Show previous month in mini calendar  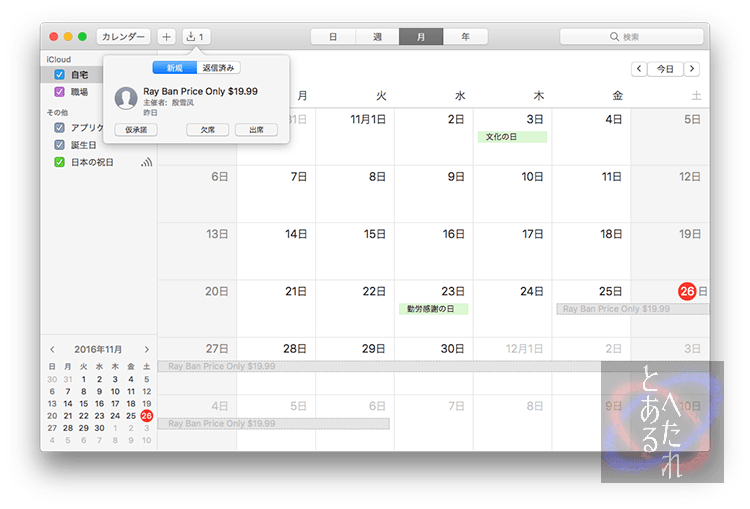click(x=53, y=350)
